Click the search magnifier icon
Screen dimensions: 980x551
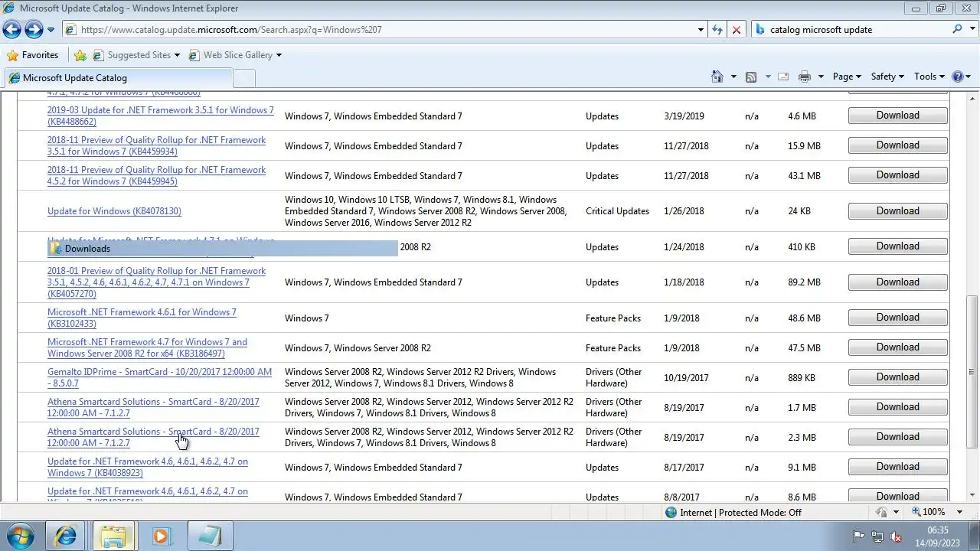(957, 29)
